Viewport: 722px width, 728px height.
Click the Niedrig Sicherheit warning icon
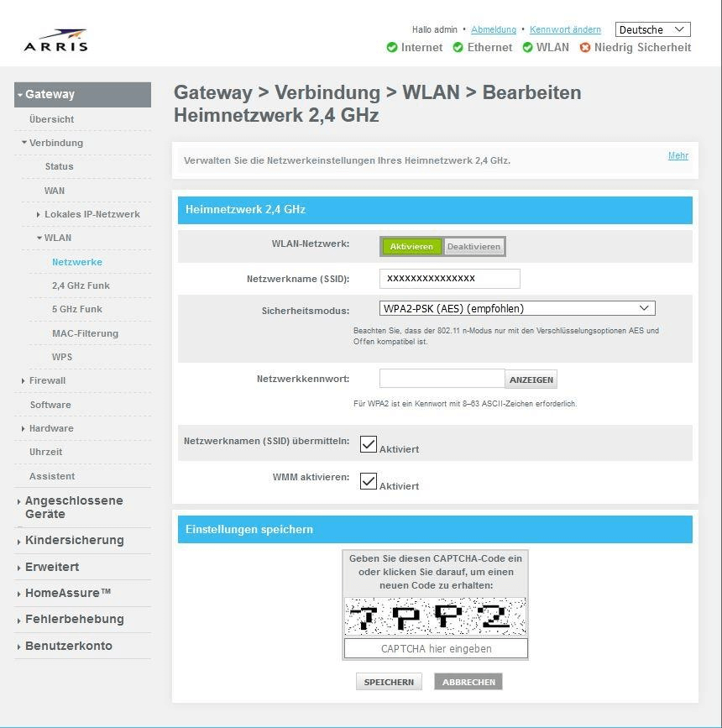[x=585, y=48]
